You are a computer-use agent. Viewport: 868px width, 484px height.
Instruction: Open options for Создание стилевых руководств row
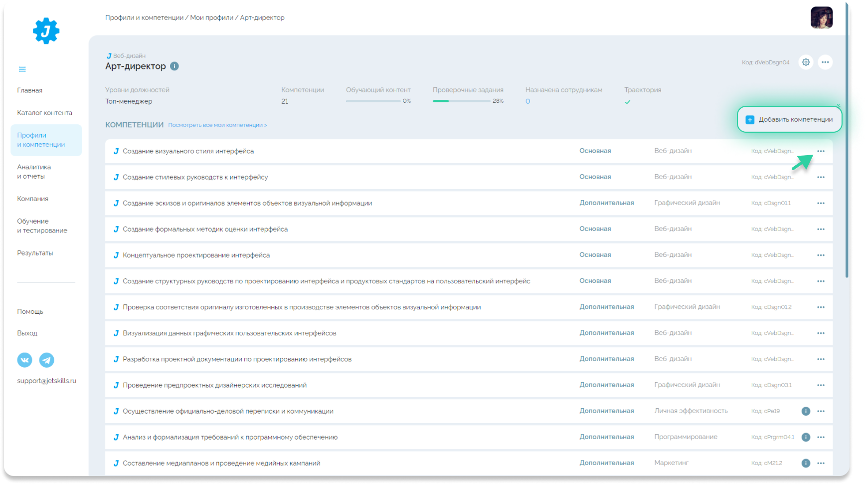click(x=821, y=177)
